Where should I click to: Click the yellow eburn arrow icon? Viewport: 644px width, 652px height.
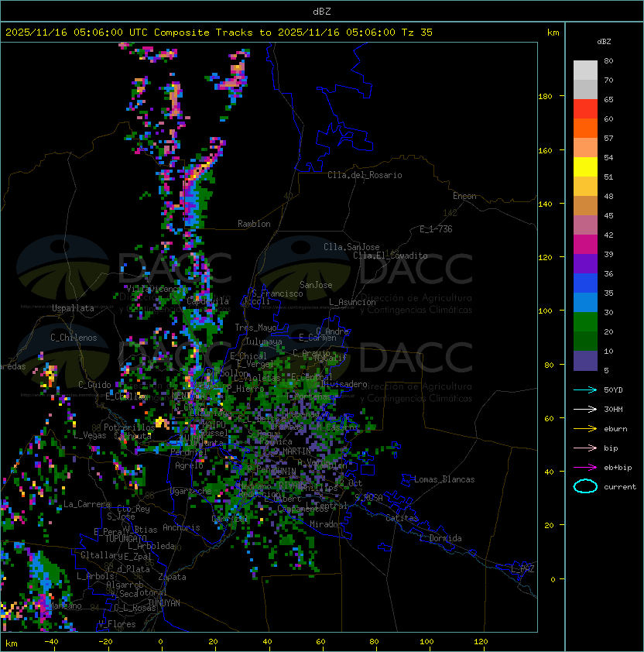pyautogui.click(x=585, y=429)
